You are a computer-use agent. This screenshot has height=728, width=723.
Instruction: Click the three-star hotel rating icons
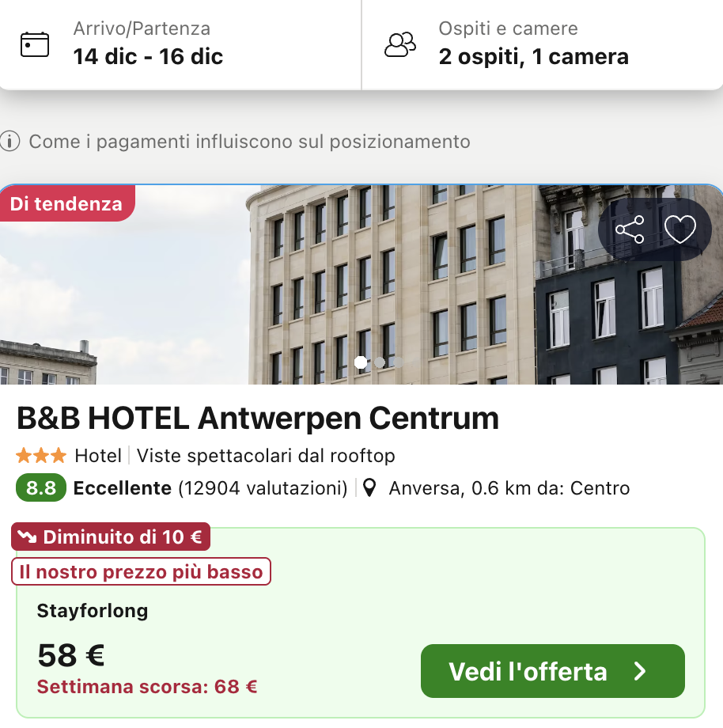[41, 456]
